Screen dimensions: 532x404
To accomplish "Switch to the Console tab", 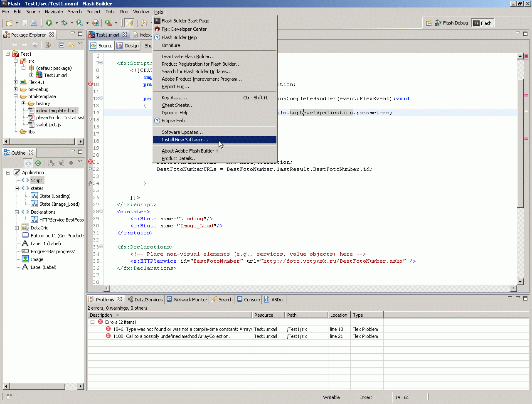I will point(248,299).
